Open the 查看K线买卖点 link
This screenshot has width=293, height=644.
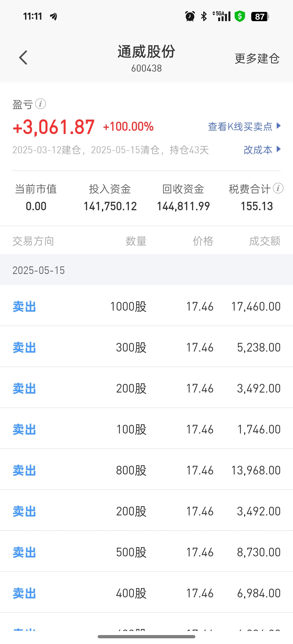click(240, 126)
